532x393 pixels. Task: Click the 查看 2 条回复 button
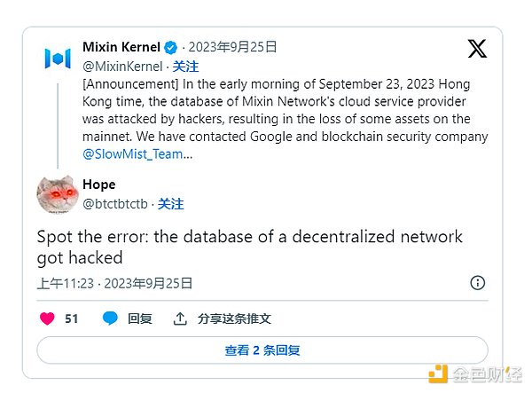(262, 350)
